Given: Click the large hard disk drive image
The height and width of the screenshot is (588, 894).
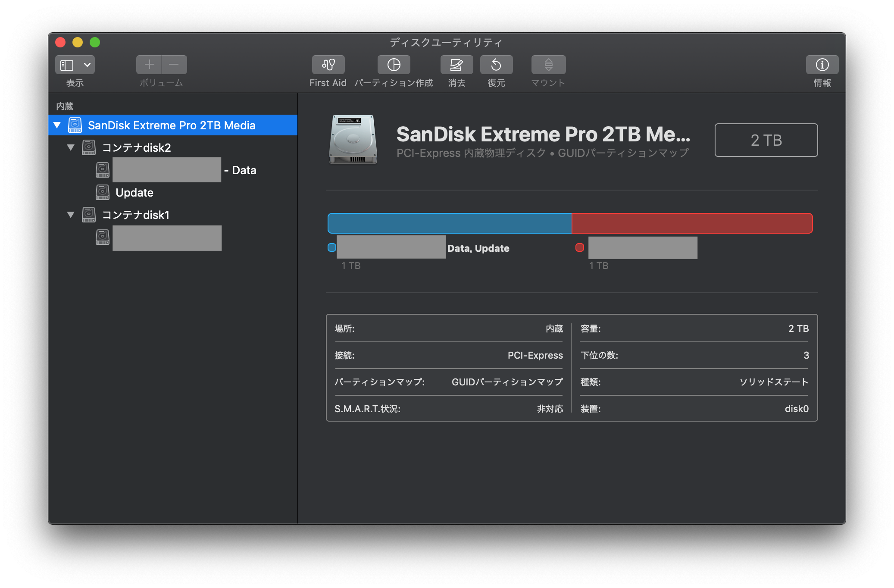Looking at the screenshot, I should coord(353,139).
